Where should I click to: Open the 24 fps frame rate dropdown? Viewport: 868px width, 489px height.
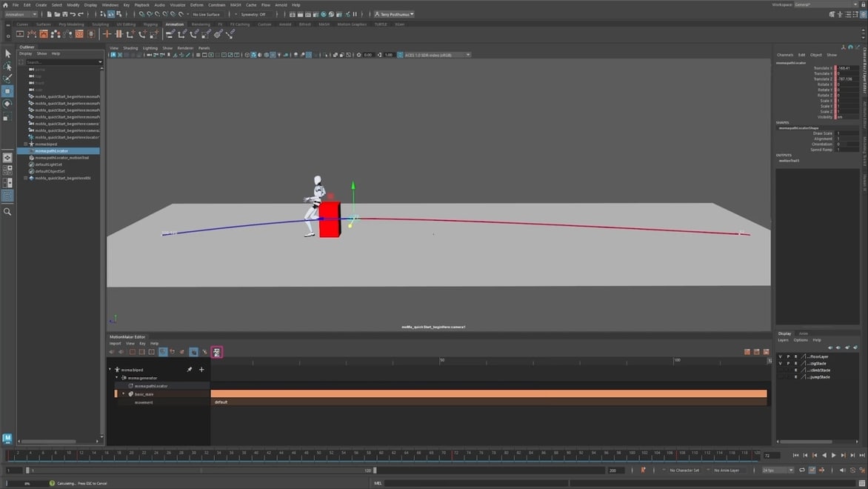[x=778, y=470]
